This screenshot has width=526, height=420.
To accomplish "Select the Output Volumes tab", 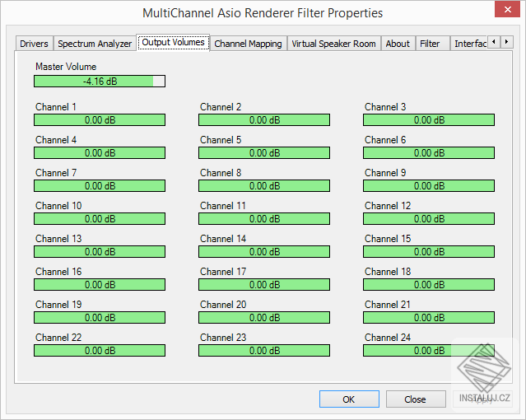I will pyautogui.click(x=173, y=42).
